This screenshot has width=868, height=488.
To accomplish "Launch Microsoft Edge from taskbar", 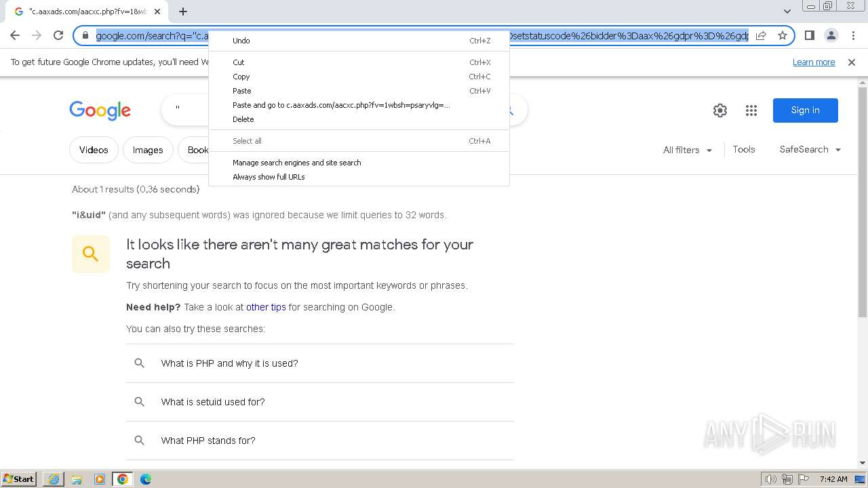I will pyautogui.click(x=146, y=479).
